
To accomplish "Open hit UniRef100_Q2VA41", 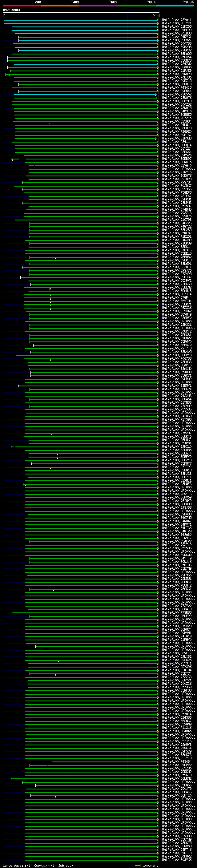I will [x=176, y=20].
